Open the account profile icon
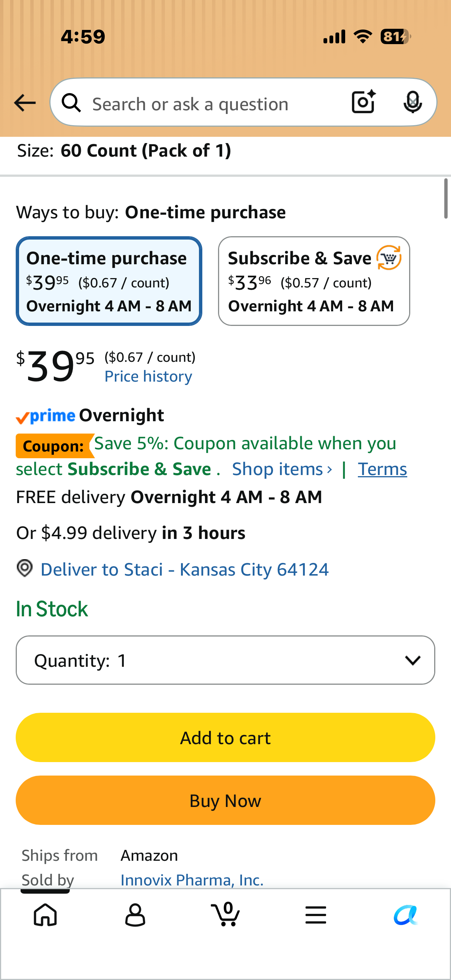 [x=135, y=915]
